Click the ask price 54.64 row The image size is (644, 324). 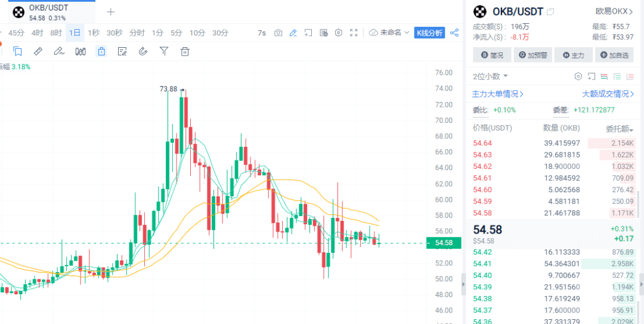click(553, 143)
